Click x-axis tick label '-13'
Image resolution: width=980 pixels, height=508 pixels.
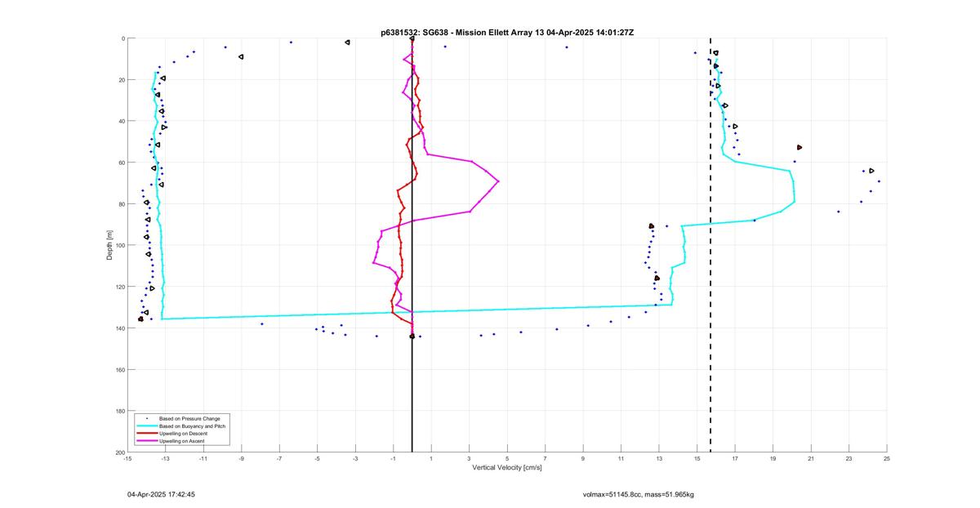click(165, 459)
